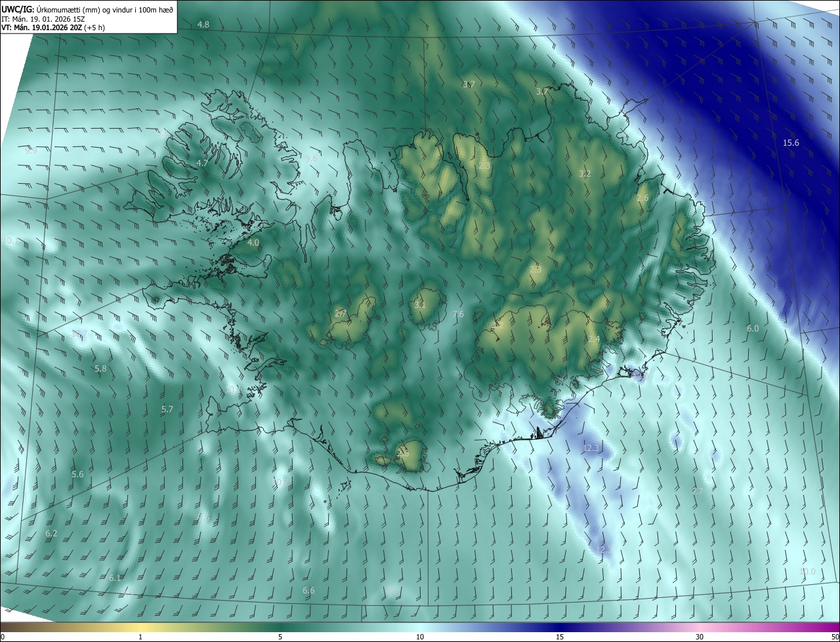Click the 3.2 value label on the map

[585, 174]
